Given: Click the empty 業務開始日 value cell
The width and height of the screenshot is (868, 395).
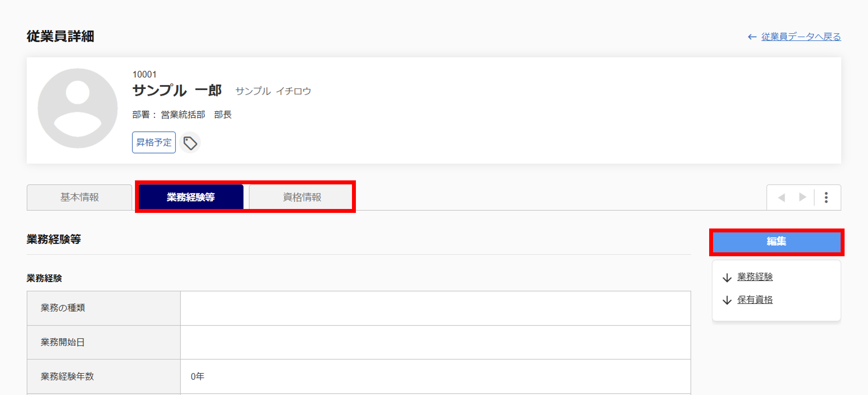Looking at the screenshot, I should [435, 342].
